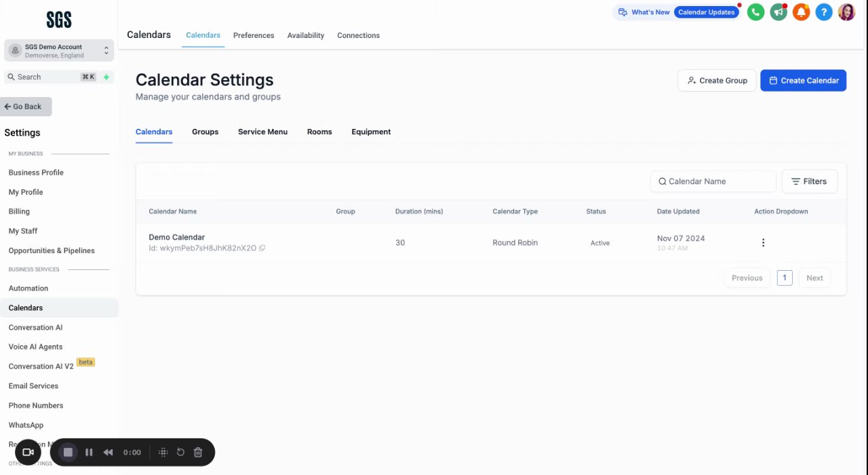868x475 pixels.
Task: Open the user profile avatar
Action: pyautogui.click(x=846, y=12)
